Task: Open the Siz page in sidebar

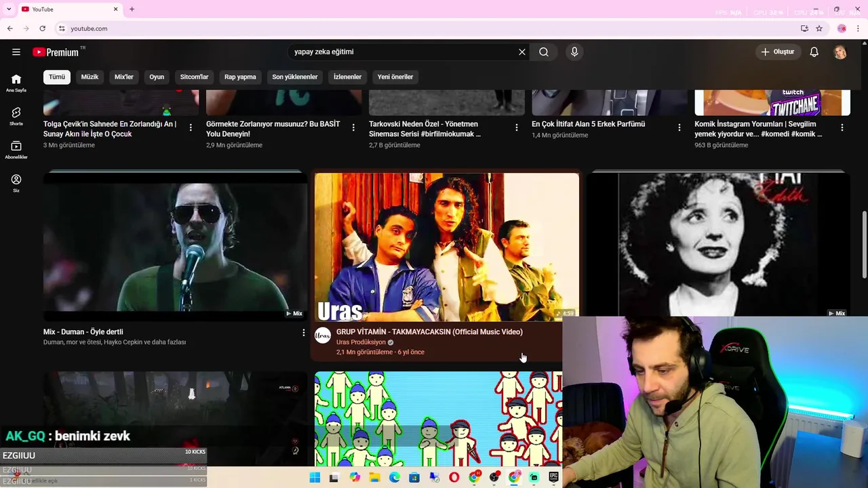Action: [x=16, y=183]
